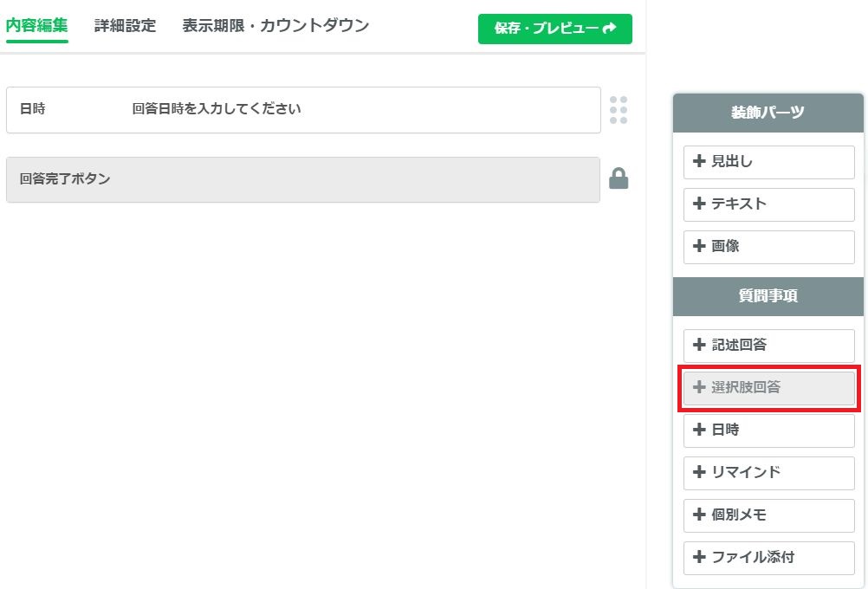Click the lock icon beside 回答完了ボタン

coord(619,178)
